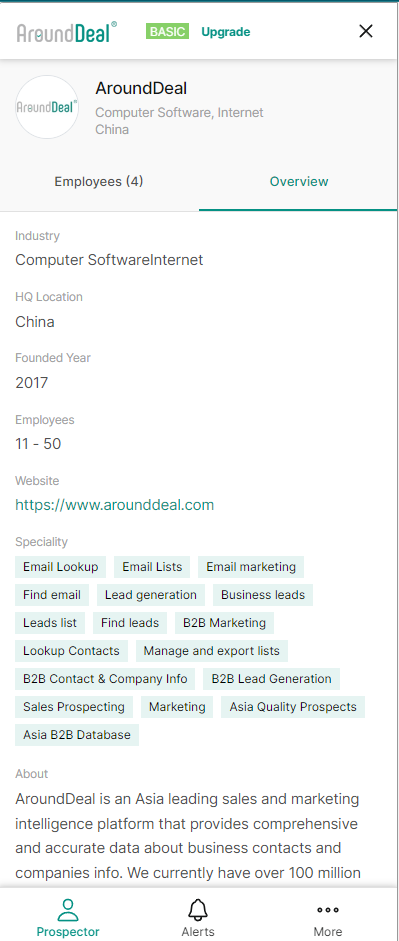399x941 pixels.
Task: Switch to the Employees (4) tab
Action: (99, 181)
